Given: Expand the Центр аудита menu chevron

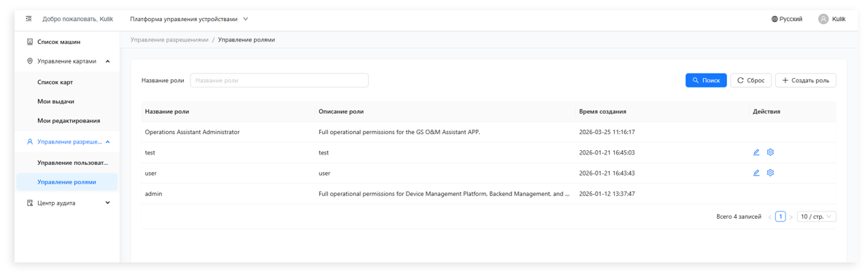Looking at the screenshot, I should pos(107,203).
